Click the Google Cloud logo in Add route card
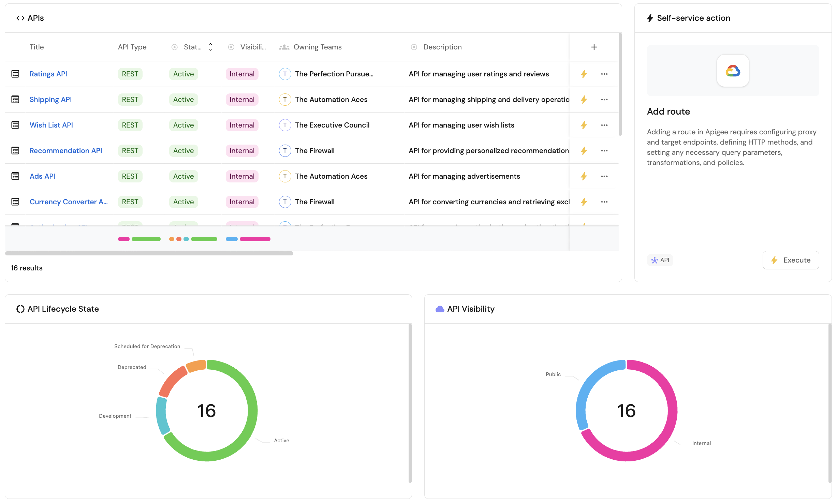 pos(733,71)
